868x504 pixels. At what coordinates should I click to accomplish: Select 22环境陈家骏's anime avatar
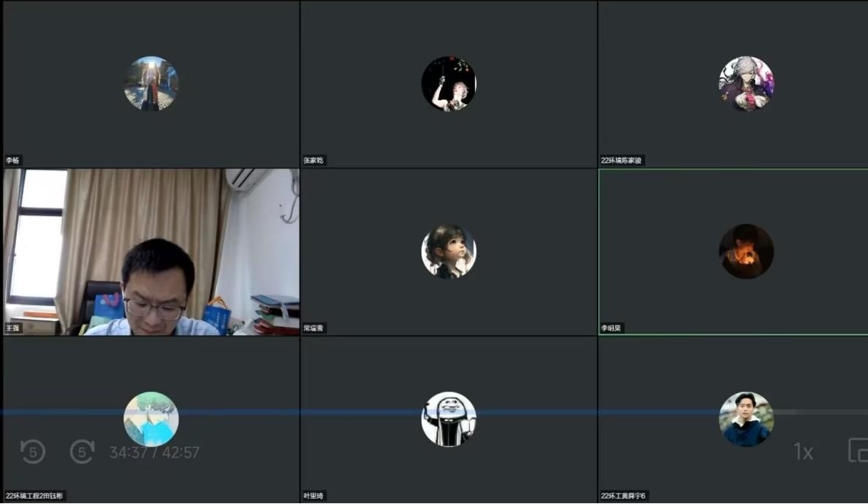746,84
